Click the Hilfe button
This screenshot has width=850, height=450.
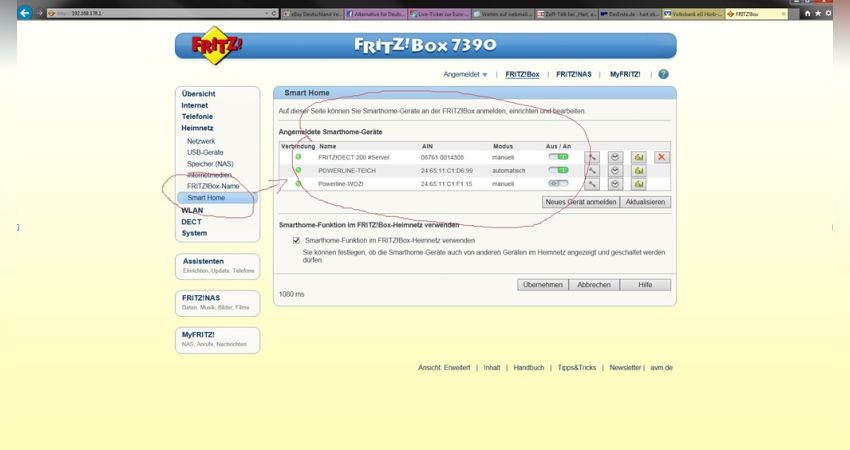645,285
